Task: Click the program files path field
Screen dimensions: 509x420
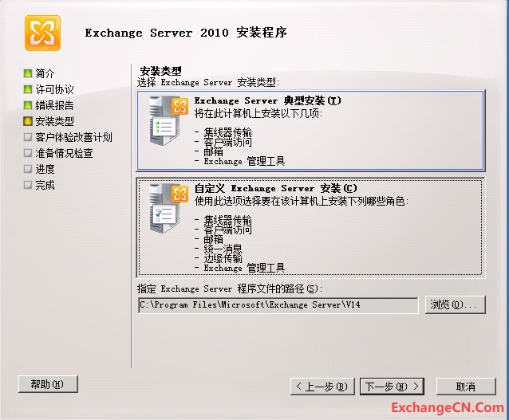Action: [278, 305]
